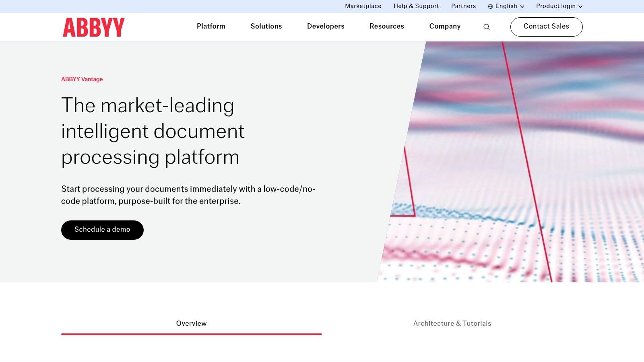
Task: Select the Overview tab
Action: coord(192,324)
